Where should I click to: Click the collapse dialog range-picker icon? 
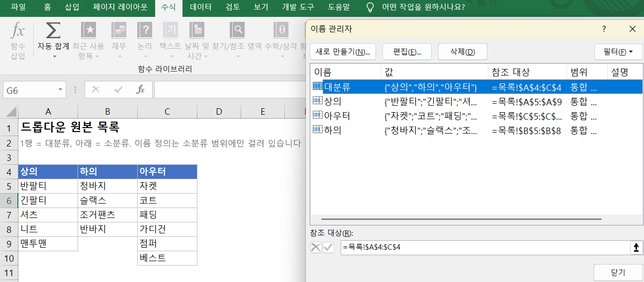click(x=636, y=247)
